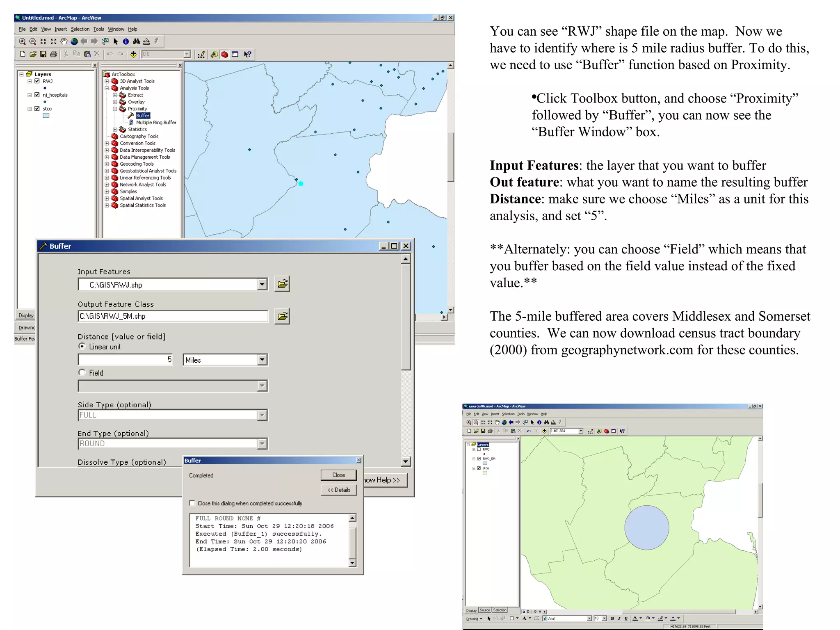Collapse the Proximity toolset node

click(115, 109)
